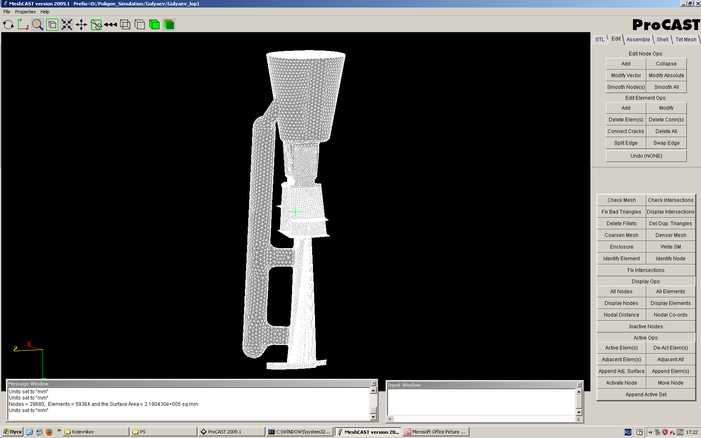This screenshot has height=438, width=701.
Task: Click Input Window scrollbar up arrow
Action: 579,392
